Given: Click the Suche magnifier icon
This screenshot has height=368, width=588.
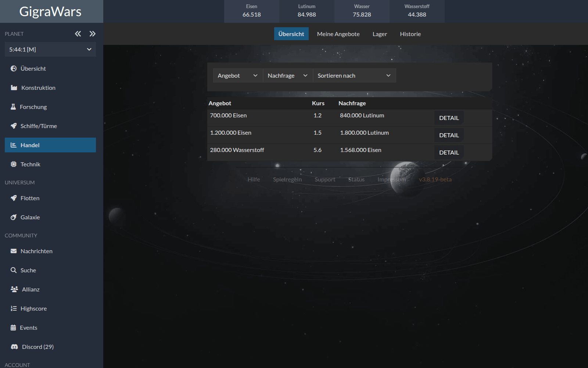Looking at the screenshot, I should coord(14,270).
